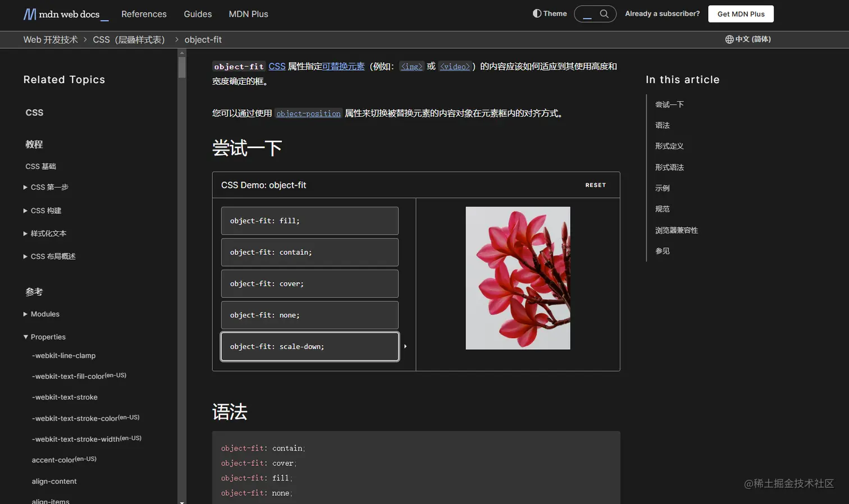Click the MDN web docs logo
The image size is (849, 504).
pos(66,14)
